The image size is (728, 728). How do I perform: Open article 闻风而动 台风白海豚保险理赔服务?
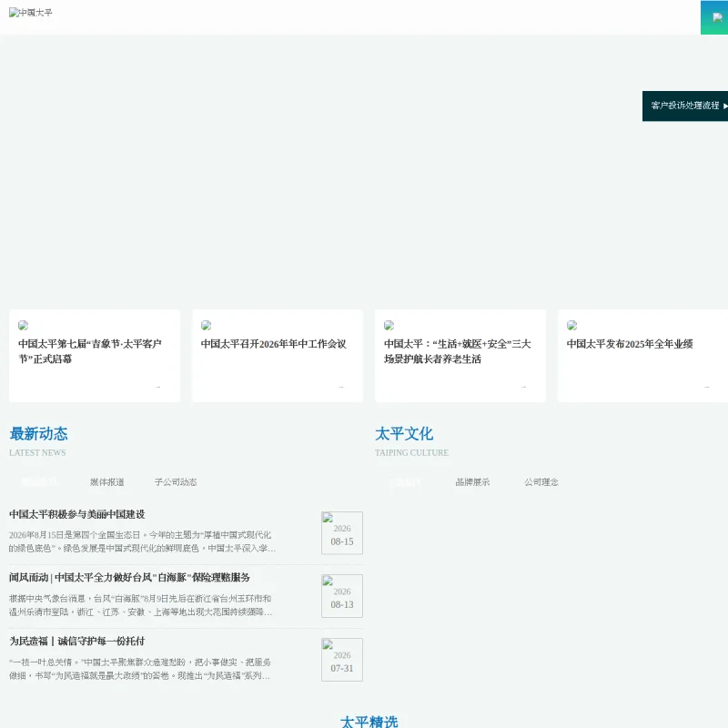129,578
